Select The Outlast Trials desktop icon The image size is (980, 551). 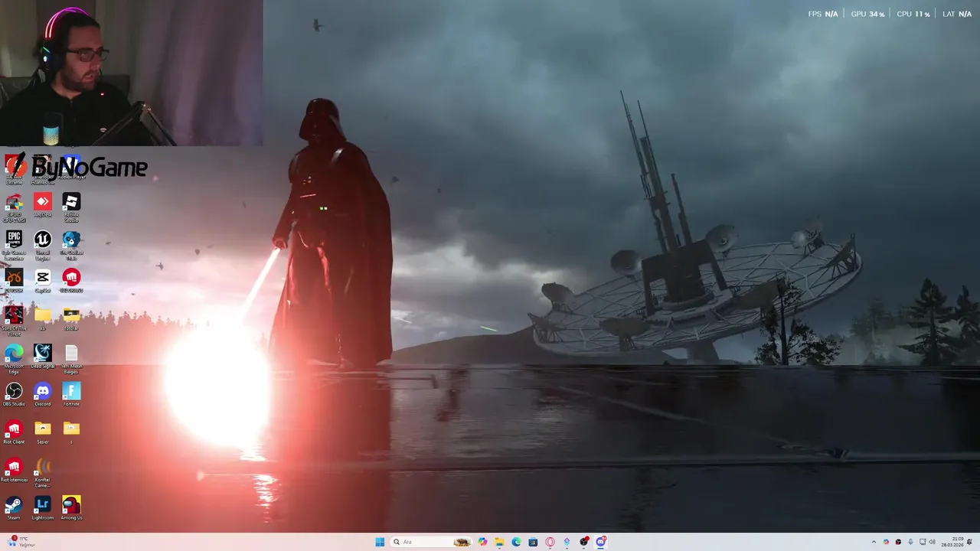(x=71, y=245)
